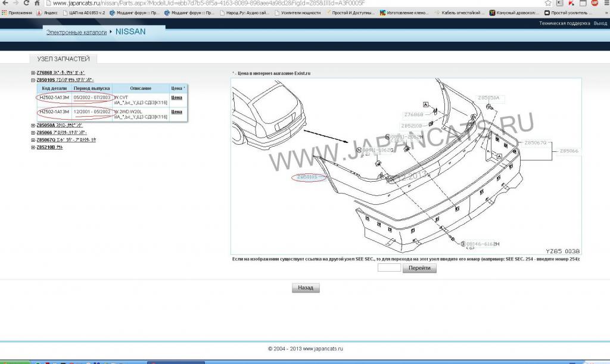This screenshot has height=364, width=610.
Task: Go back with the browser back arrow
Action: pyautogui.click(x=5, y=3)
